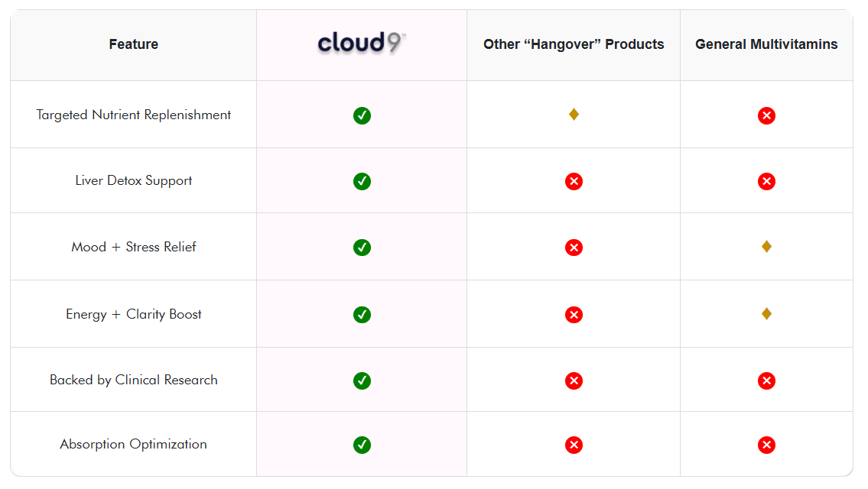Screen dimensions: 868x489
Task: Click cloud9 green check for Liver Detox Support
Action: pos(362,181)
